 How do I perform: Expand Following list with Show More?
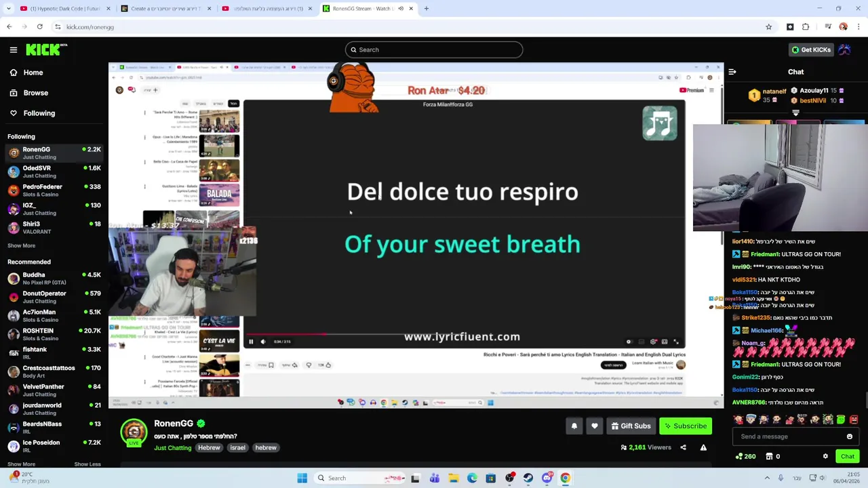(21, 245)
